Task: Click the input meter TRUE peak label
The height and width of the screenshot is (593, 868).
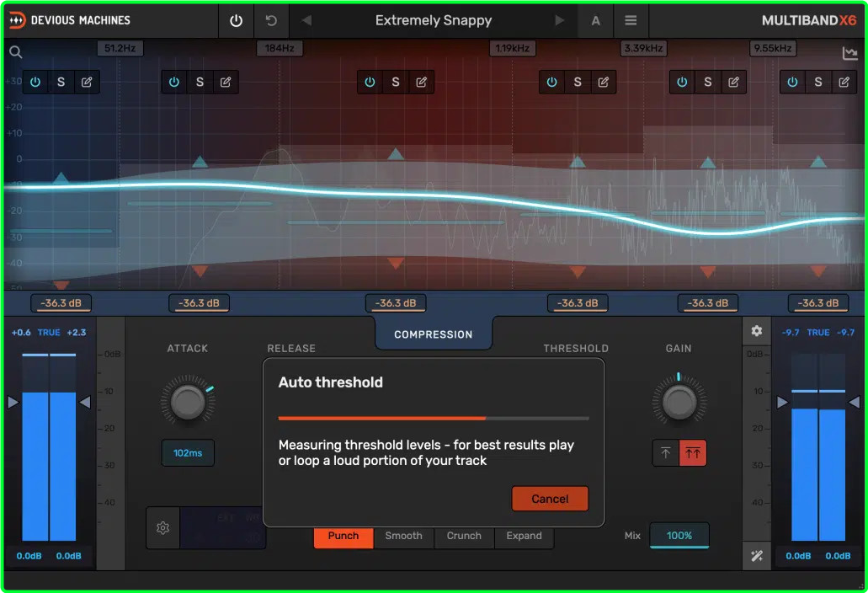Action: click(x=49, y=333)
